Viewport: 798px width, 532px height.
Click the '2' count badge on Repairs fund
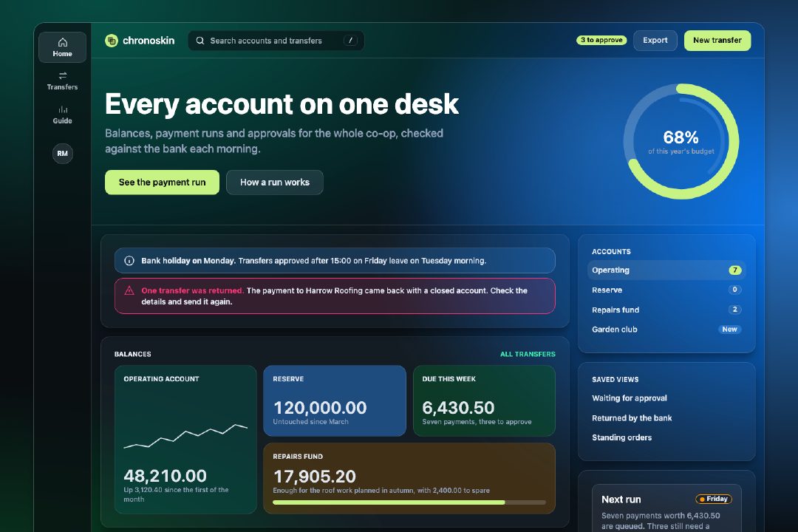[x=734, y=310]
